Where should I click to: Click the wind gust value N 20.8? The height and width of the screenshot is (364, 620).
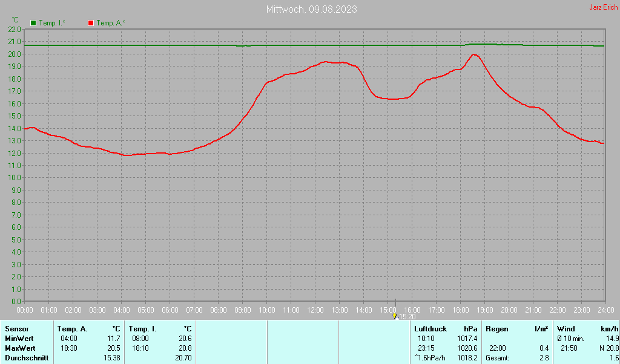tap(609, 349)
